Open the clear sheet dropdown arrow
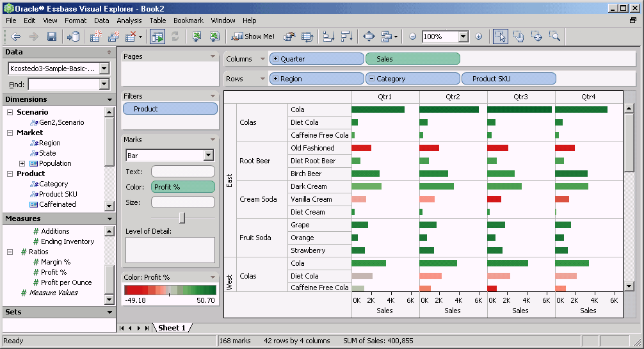This screenshot has width=644, height=349. coord(140,37)
